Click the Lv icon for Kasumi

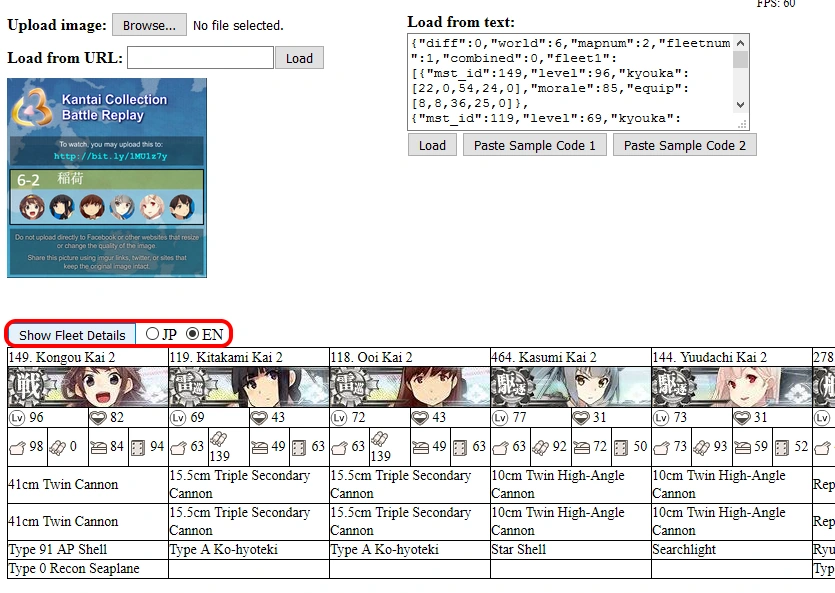pyautogui.click(x=500, y=418)
